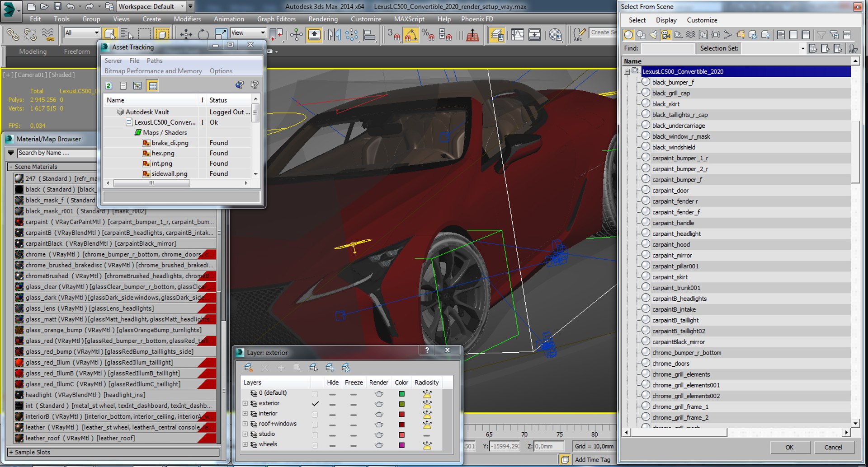
Task: Open the Rendering menu
Action: tap(323, 19)
